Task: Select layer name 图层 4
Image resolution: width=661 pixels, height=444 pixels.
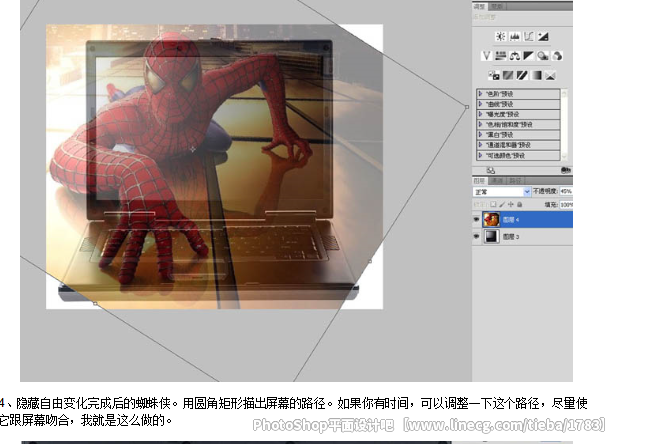Action: [511, 220]
